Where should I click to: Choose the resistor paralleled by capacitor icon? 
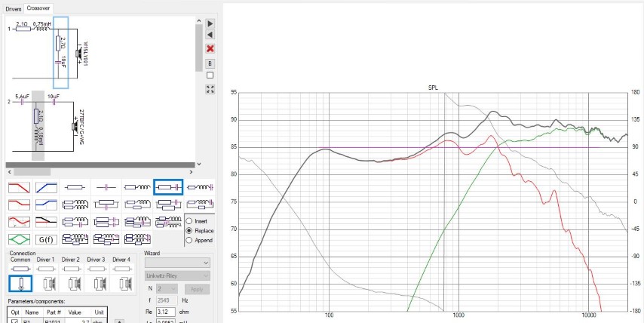click(x=106, y=205)
